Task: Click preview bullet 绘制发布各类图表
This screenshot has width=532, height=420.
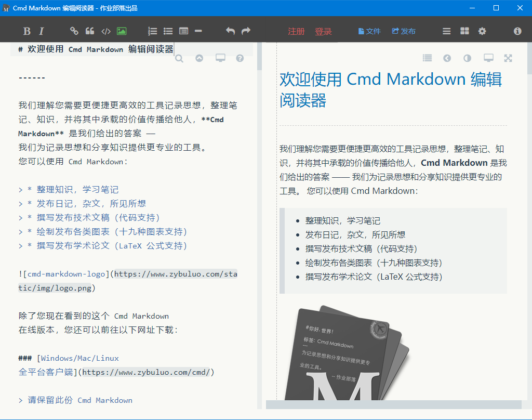Action: [x=374, y=263]
